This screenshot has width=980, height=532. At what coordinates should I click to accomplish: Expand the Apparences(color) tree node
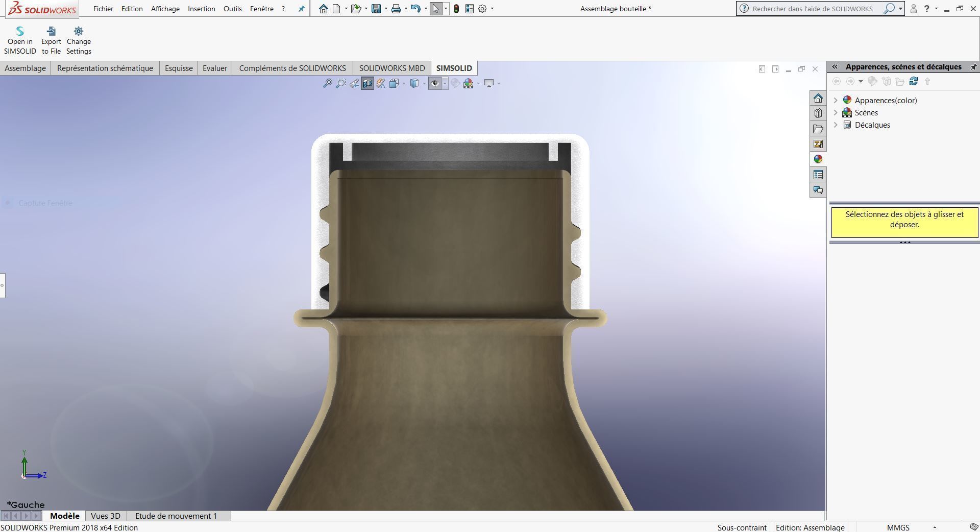tap(836, 100)
